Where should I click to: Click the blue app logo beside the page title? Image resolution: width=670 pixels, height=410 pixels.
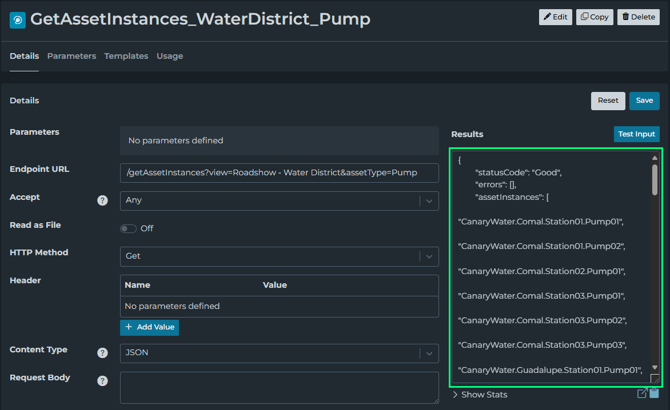click(x=18, y=20)
